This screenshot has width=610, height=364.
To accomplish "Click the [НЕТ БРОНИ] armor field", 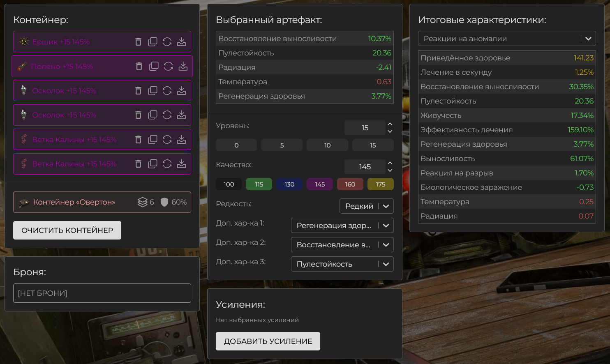I will (102, 293).
